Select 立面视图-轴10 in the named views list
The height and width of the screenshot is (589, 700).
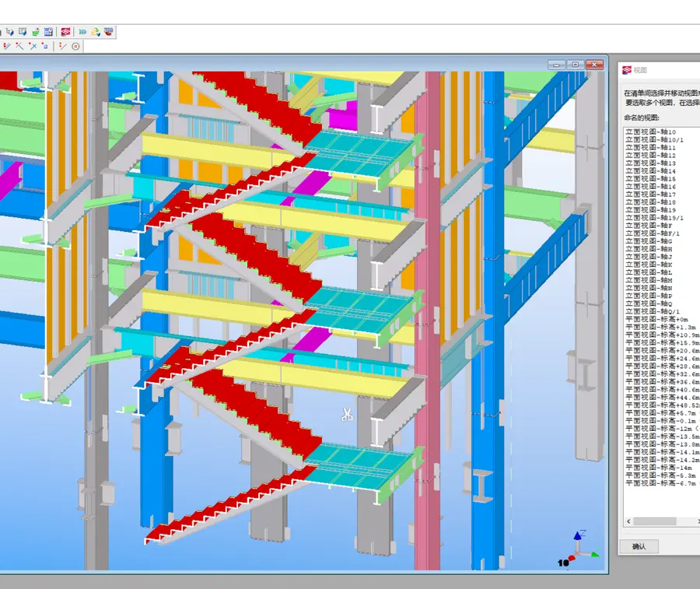(x=651, y=131)
